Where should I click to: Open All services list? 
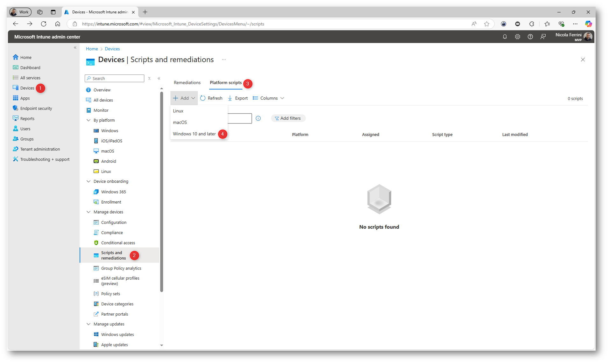[27, 78]
